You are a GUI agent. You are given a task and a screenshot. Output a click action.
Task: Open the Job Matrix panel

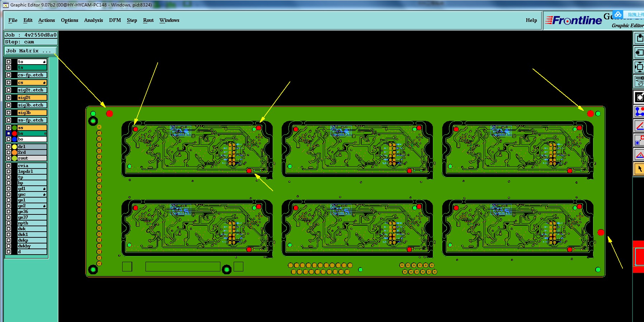(x=31, y=51)
